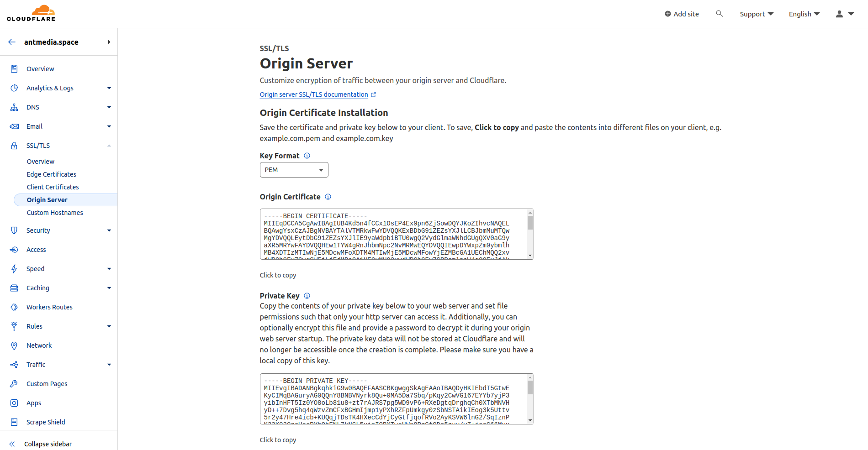
Task: Click Collapse sidebar label
Action: (x=48, y=444)
